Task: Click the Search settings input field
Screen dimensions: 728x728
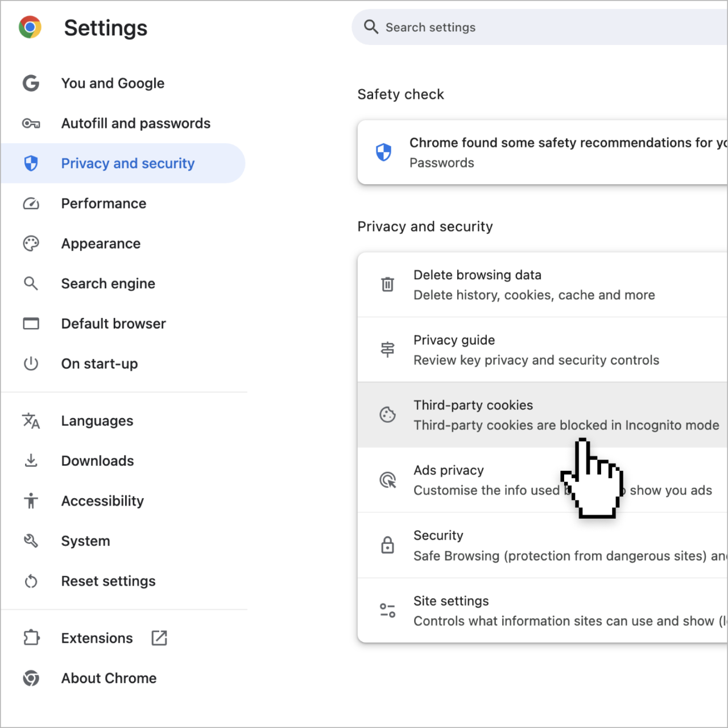Action: pyautogui.click(x=540, y=27)
